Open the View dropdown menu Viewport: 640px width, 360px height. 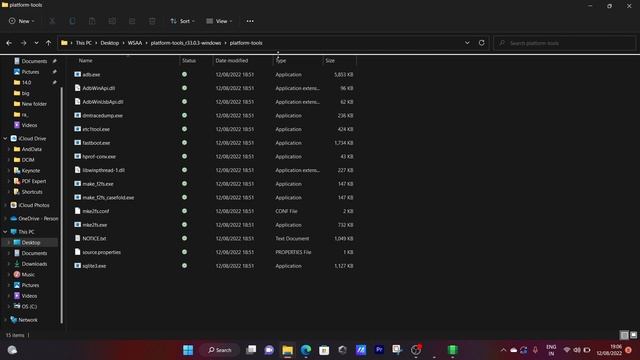coord(219,21)
